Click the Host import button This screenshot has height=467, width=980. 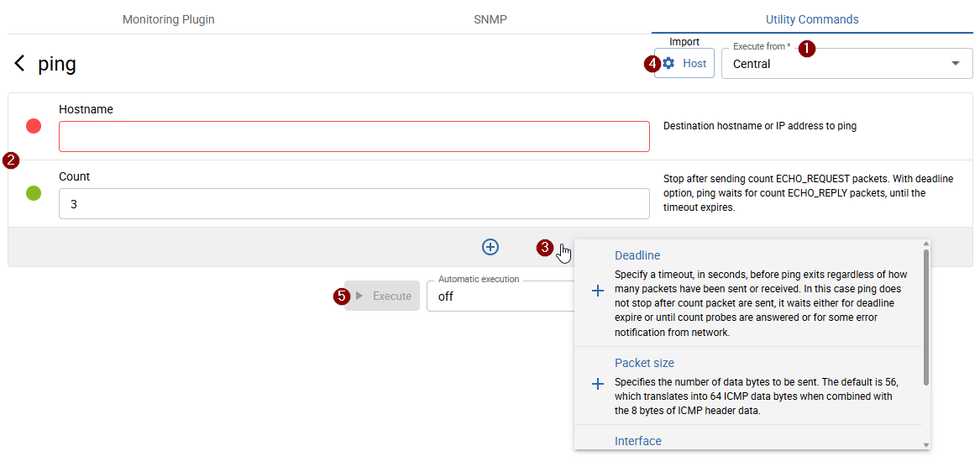(684, 63)
